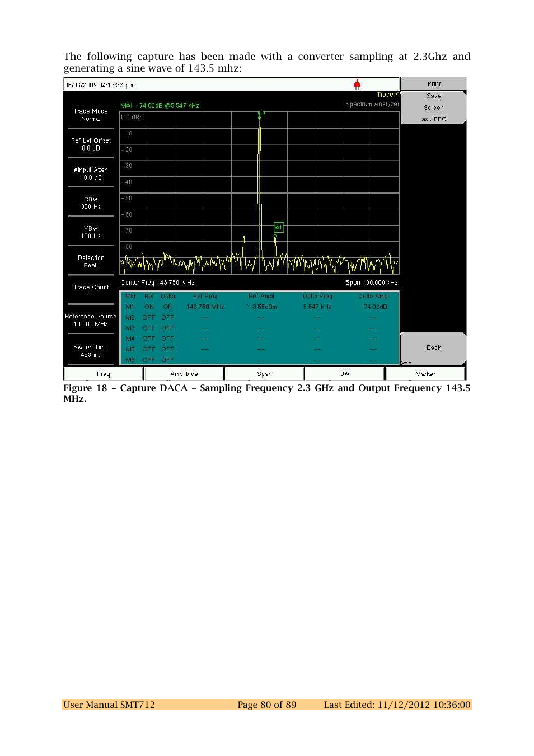Select the M4 marker row label
This screenshot has width=534, height=756.
click(130, 339)
